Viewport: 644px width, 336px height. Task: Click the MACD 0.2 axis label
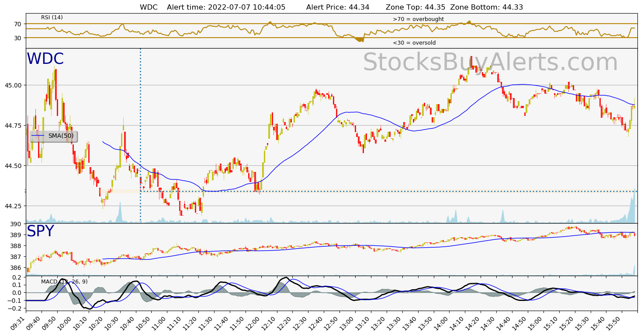pos(17,277)
